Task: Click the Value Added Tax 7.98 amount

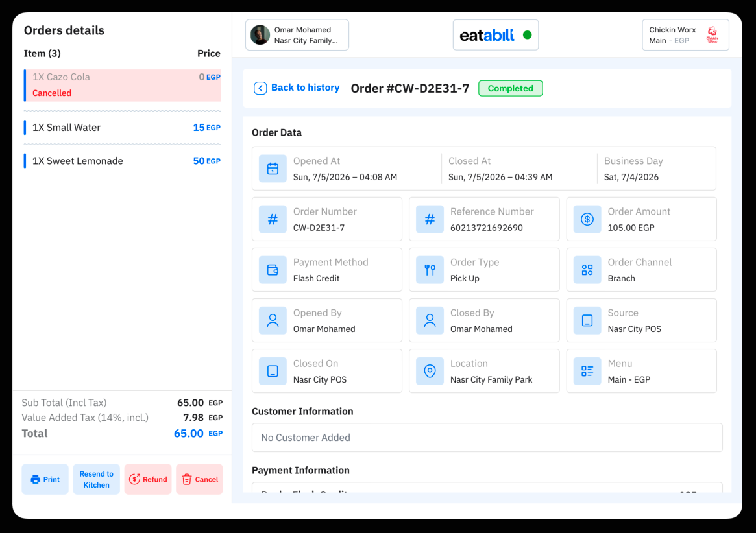Action: click(x=202, y=418)
